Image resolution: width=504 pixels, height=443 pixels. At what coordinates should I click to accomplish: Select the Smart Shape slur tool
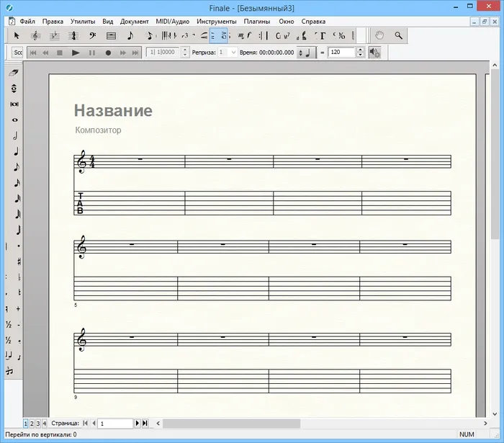pos(204,36)
